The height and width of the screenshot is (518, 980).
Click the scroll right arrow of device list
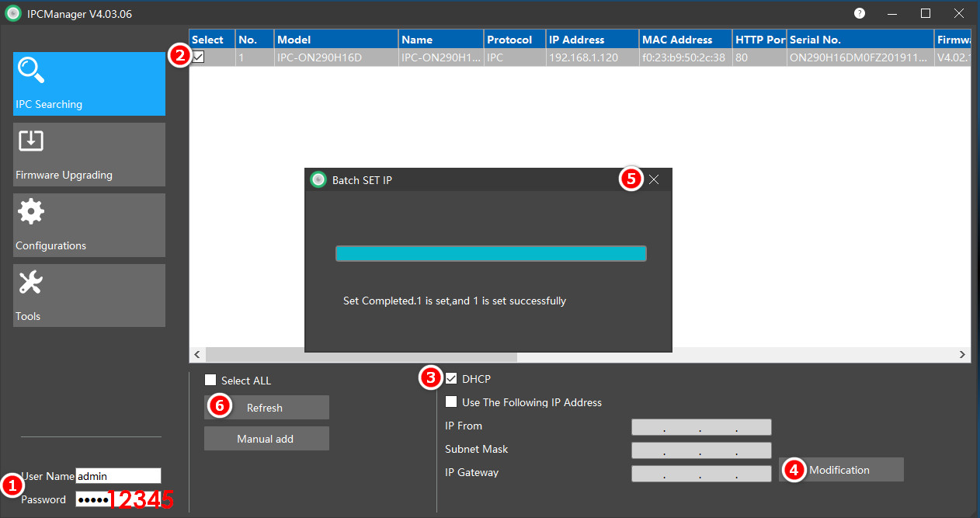963,355
